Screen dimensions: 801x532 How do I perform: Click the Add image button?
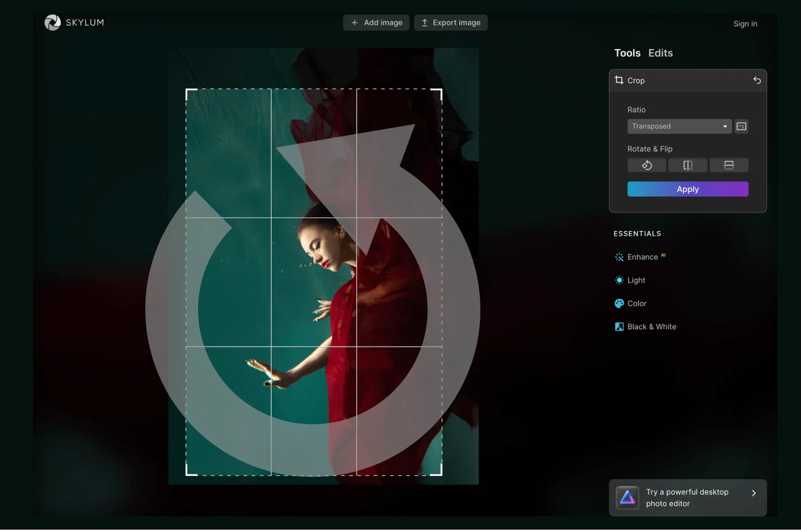click(376, 23)
